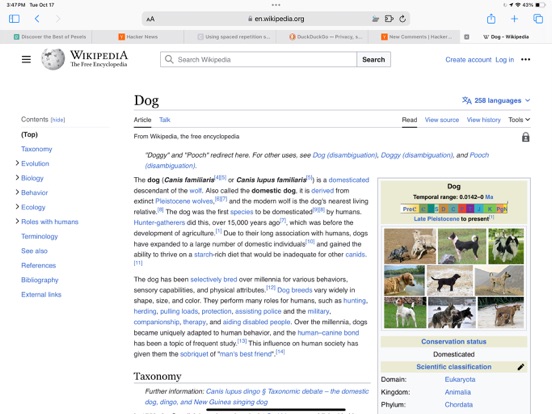Toggle the Safari sidebar icon

pos(14,19)
